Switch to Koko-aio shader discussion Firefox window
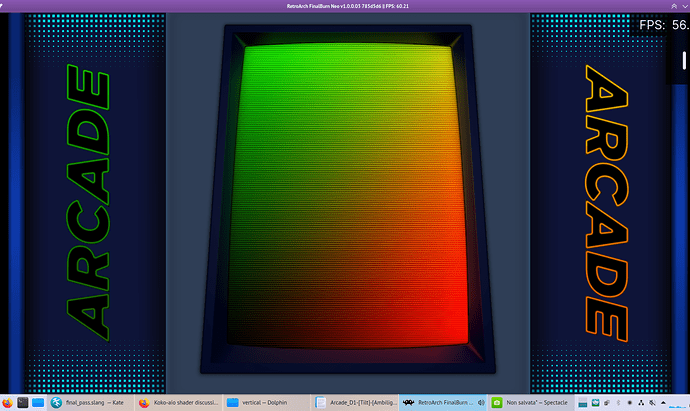 [178, 403]
